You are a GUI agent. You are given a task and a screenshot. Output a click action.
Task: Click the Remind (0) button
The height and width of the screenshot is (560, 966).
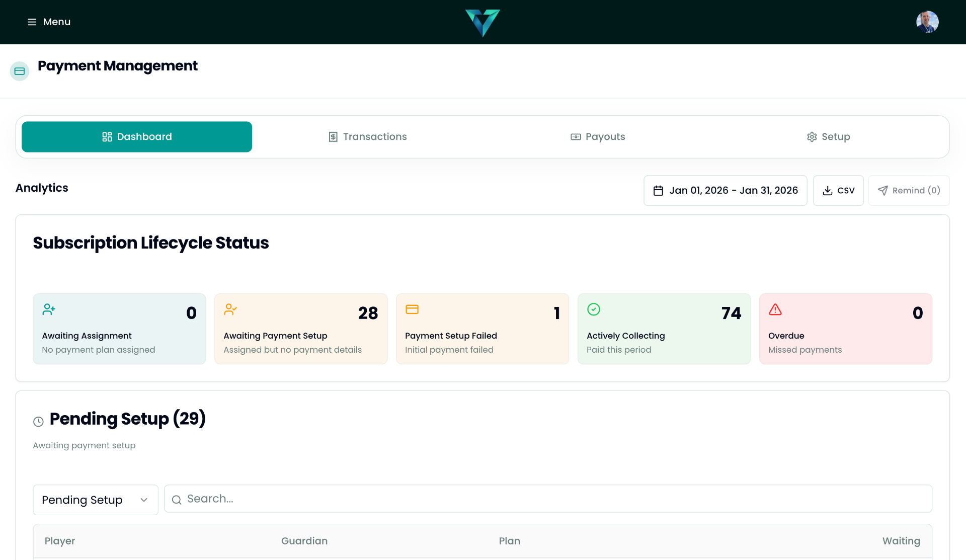(909, 190)
